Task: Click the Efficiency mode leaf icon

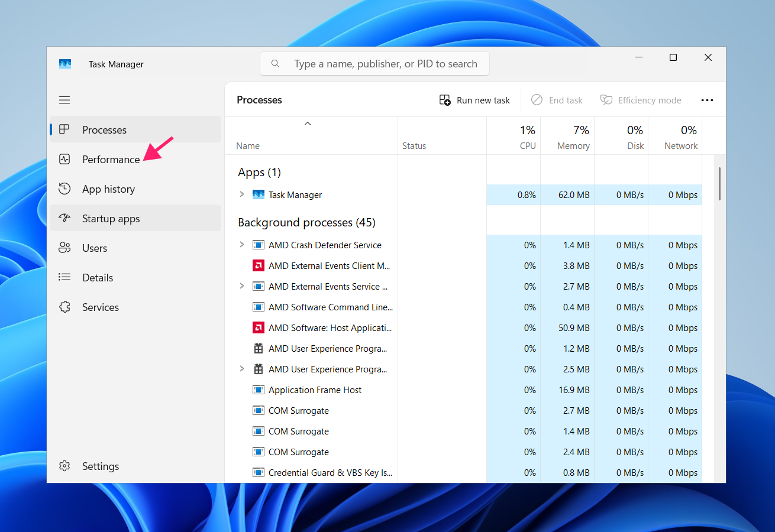Action: coord(606,100)
